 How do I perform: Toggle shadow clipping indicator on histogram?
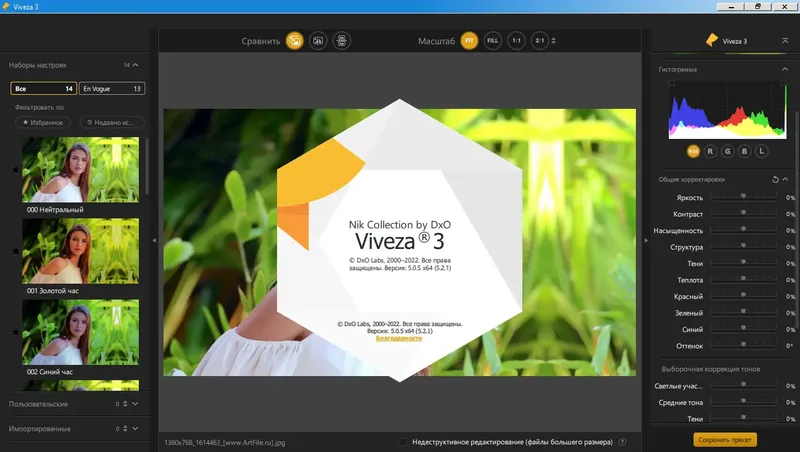point(671,83)
